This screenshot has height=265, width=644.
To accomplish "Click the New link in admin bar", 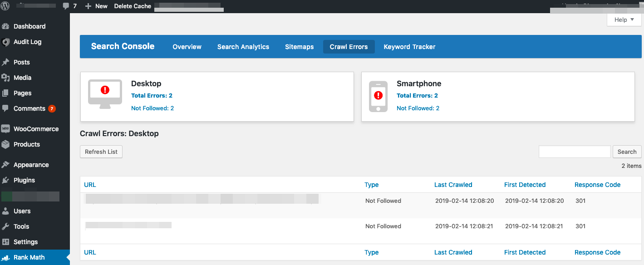I will click(101, 6).
